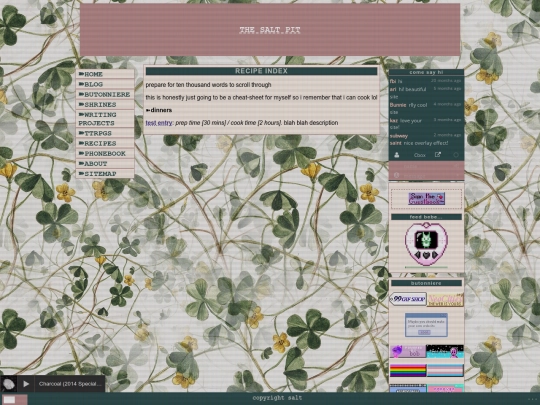This screenshot has height=405, width=540.
Task: Open the SHRINES page
Action: click(x=105, y=104)
